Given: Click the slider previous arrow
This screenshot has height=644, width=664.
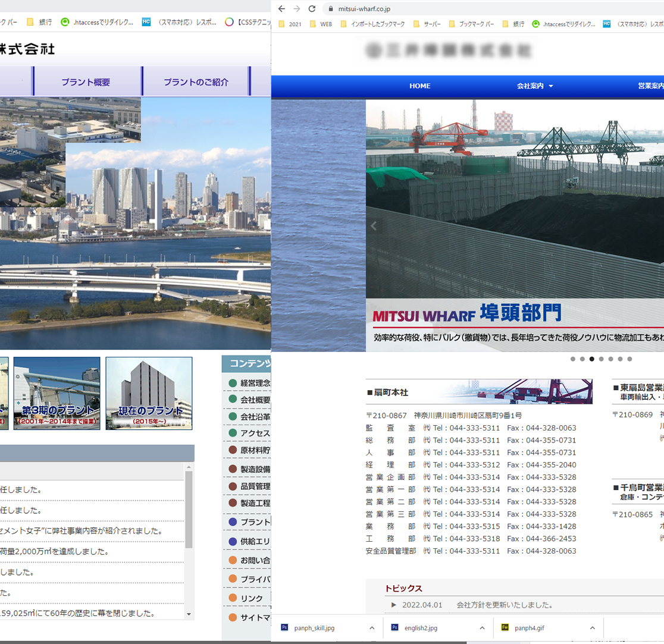Looking at the screenshot, I should pos(374,227).
